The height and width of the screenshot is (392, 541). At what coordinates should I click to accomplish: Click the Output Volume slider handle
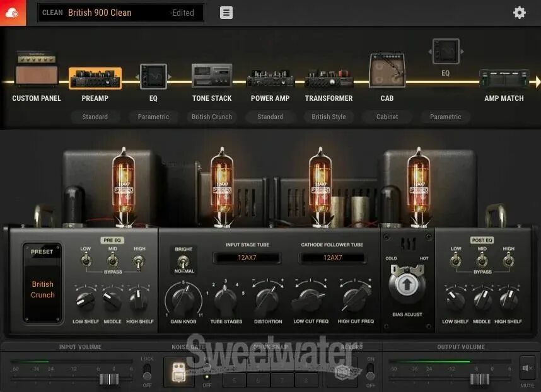pyautogui.click(x=480, y=379)
